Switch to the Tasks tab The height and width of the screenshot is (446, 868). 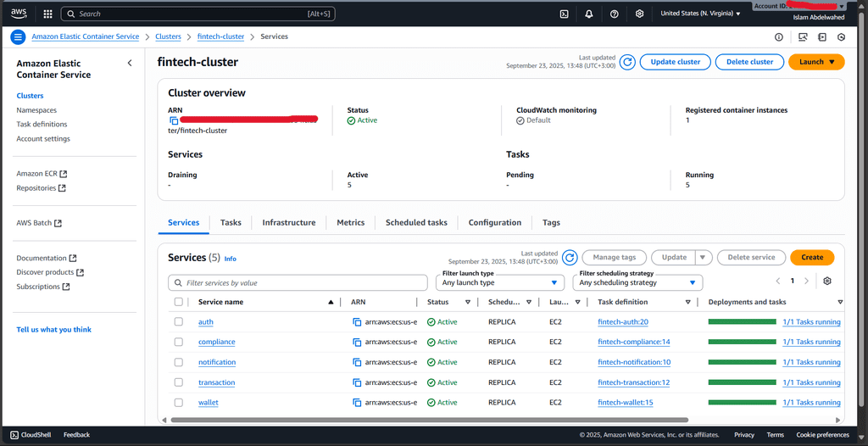tap(231, 223)
